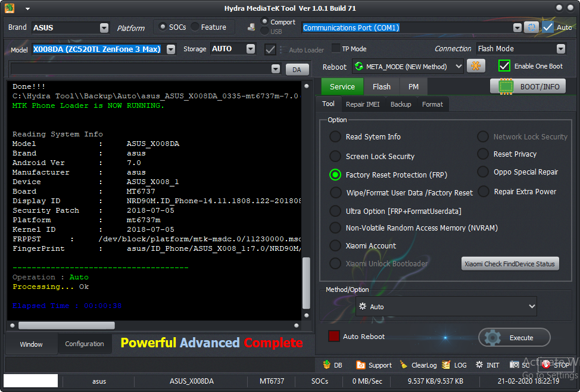The height and width of the screenshot is (392, 580).
Task: Click the orange reboot action button
Action: click(x=476, y=66)
